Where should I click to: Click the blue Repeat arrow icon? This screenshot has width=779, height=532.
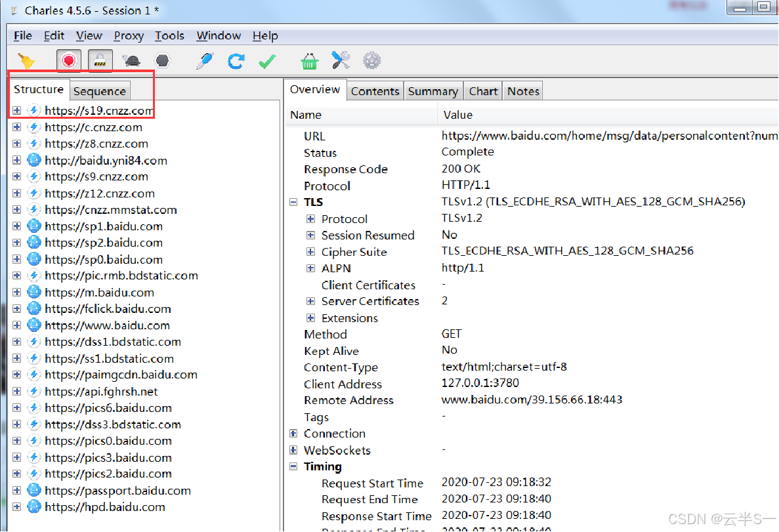click(x=236, y=60)
